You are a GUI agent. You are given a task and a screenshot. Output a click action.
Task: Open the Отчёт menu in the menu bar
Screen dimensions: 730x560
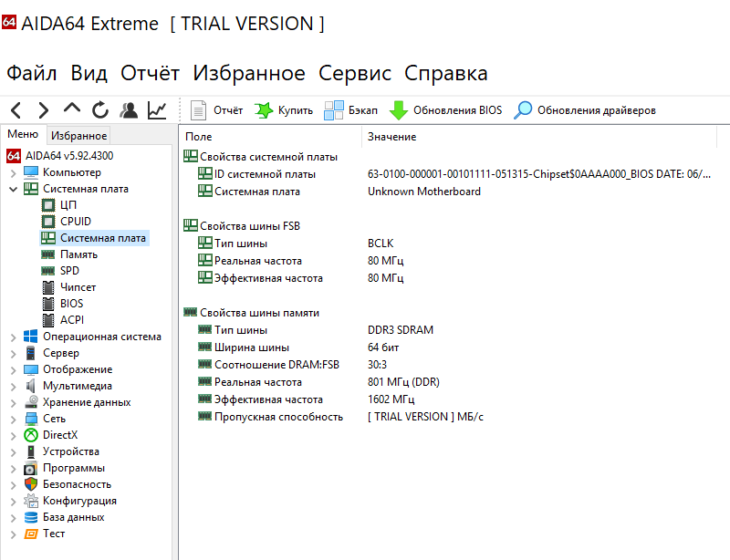150,73
